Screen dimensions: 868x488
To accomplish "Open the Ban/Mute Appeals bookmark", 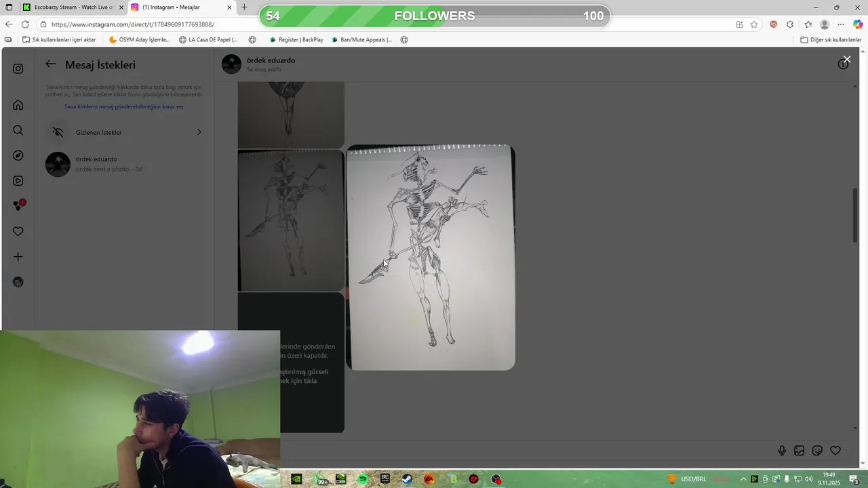I will (x=361, y=40).
